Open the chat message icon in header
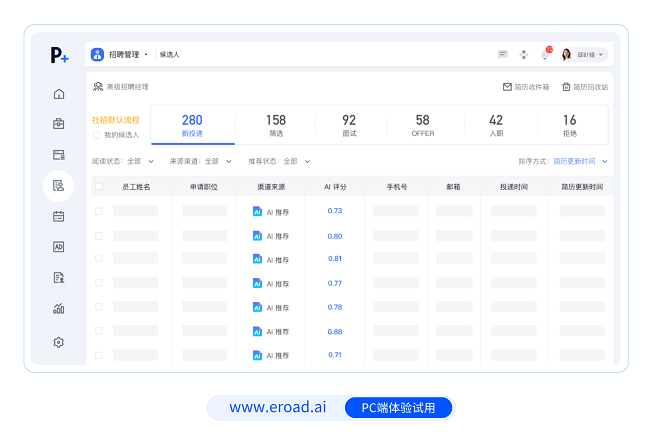 (502, 54)
